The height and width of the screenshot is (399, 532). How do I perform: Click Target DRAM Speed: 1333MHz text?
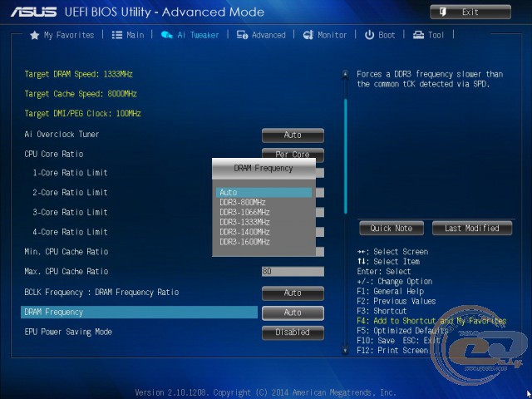[78, 74]
